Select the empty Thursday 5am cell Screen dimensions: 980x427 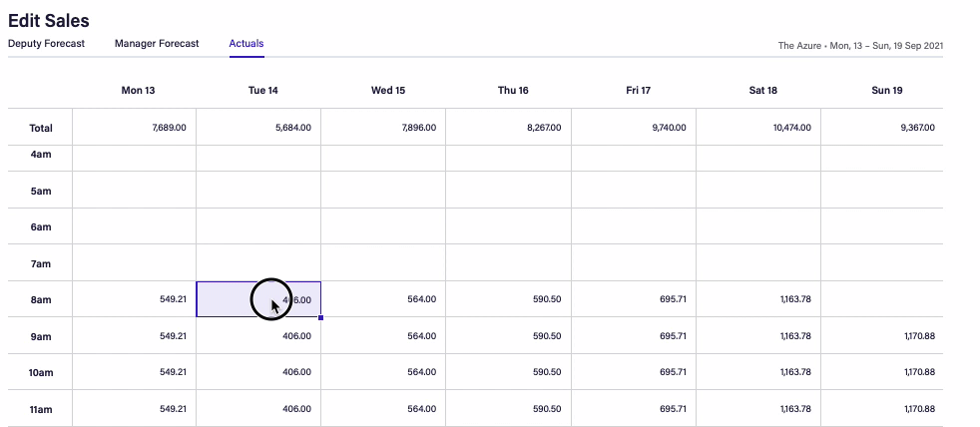point(508,190)
